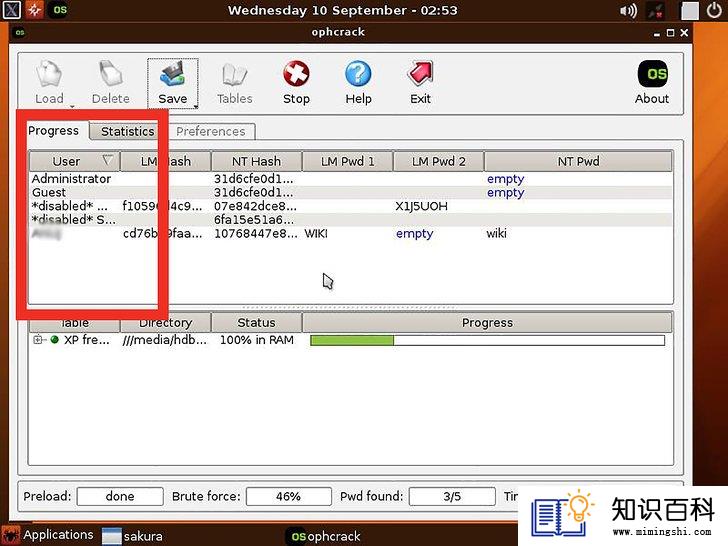Select the WIKI LM Pwd 1 cell
Viewport: 728px width, 546px height.
pos(316,233)
